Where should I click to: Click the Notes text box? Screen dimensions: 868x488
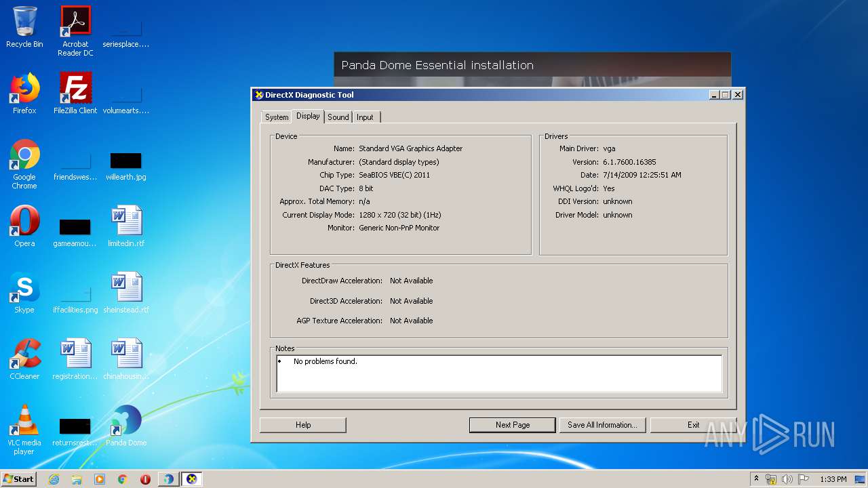[x=499, y=373]
